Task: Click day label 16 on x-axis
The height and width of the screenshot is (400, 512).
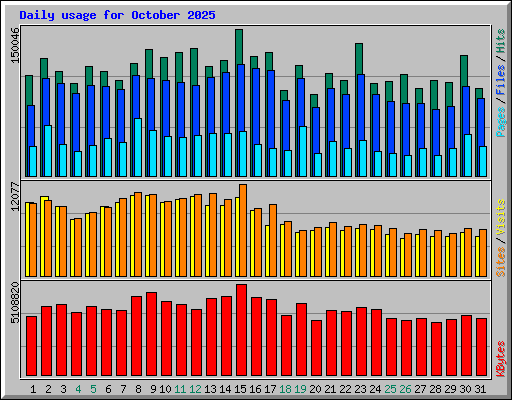Action: (255, 389)
